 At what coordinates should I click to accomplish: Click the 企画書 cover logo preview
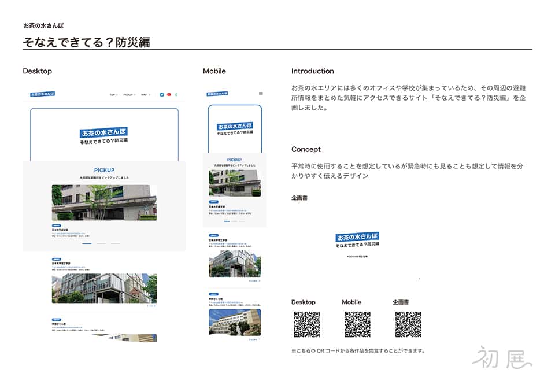(357, 240)
